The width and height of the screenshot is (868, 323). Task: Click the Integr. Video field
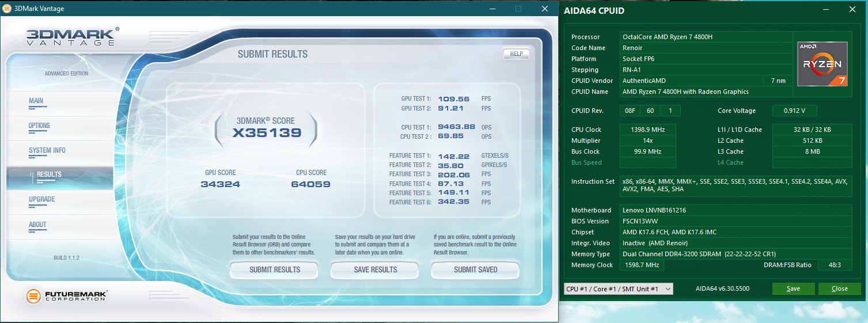tap(736, 243)
